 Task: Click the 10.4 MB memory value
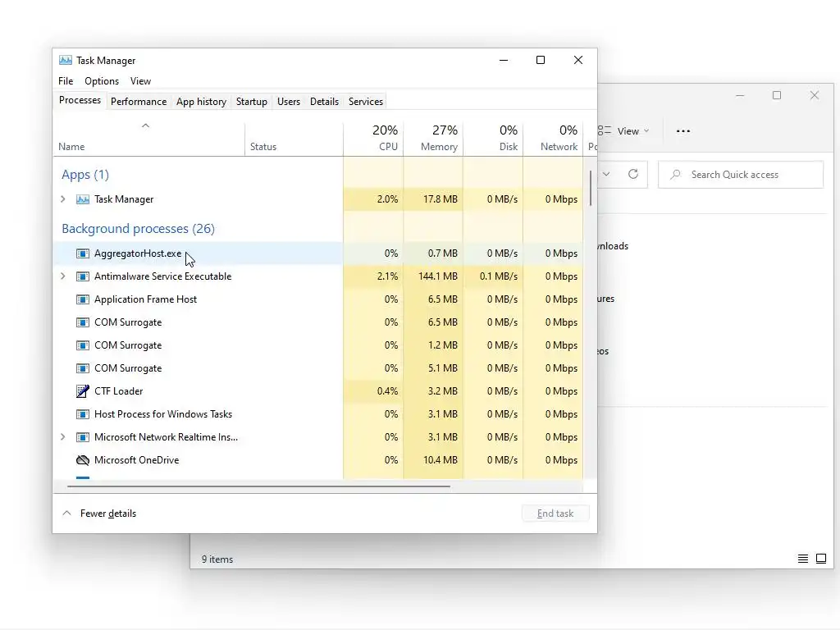(441, 460)
